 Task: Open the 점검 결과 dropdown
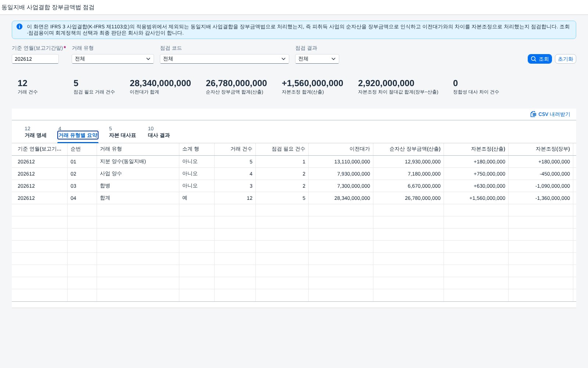(x=317, y=59)
